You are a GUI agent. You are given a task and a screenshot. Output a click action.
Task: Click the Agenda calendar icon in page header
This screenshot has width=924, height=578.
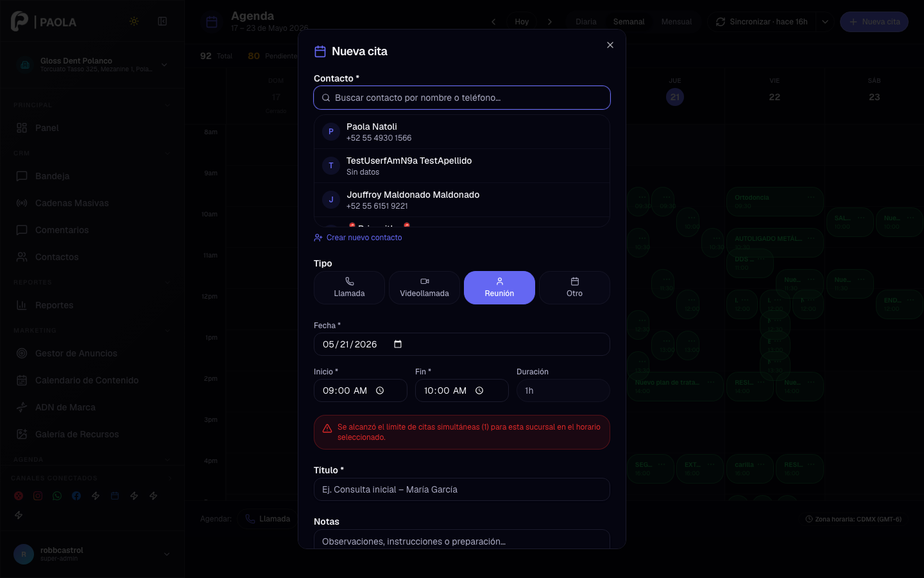212,22
